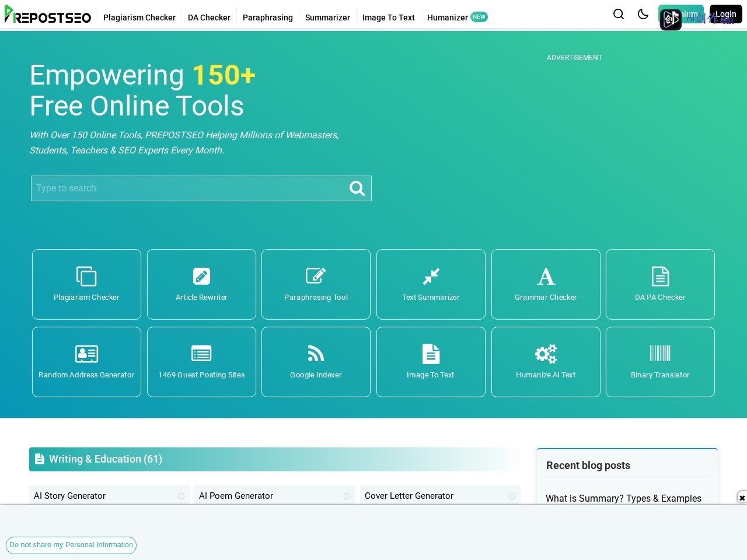Viewport: 747px width, 560px height.
Task: Select the Paraphrasing Tool card
Action: pyautogui.click(x=316, y=284)
